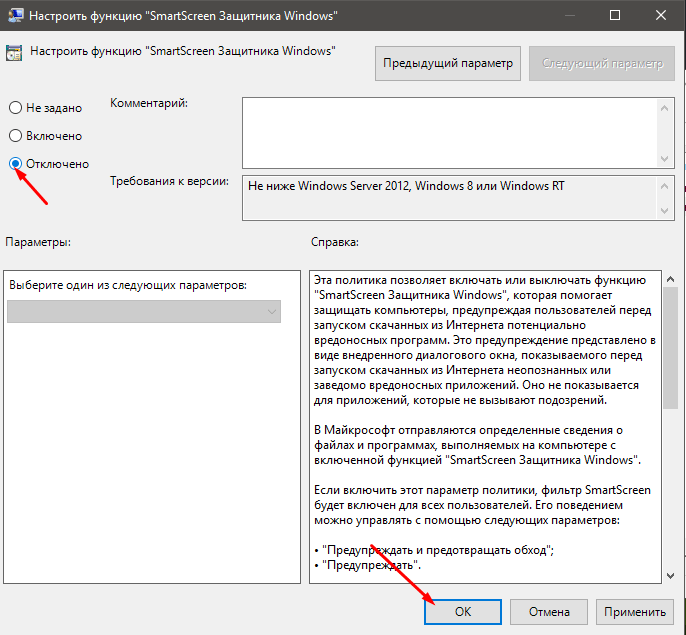Click the "Требования к версии:" label
Viewport: 686px width, 635px height.
[169, 181]
